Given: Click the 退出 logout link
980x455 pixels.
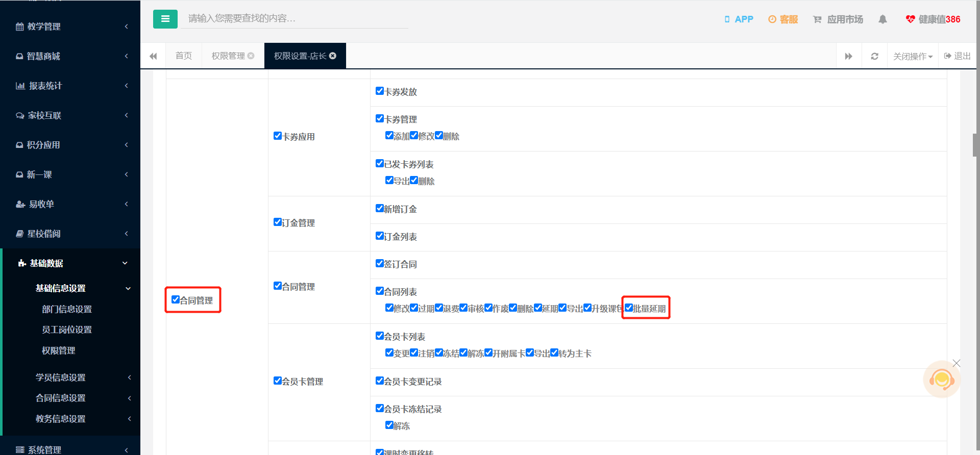Looking at the screenshot, I should pos(957,56).
